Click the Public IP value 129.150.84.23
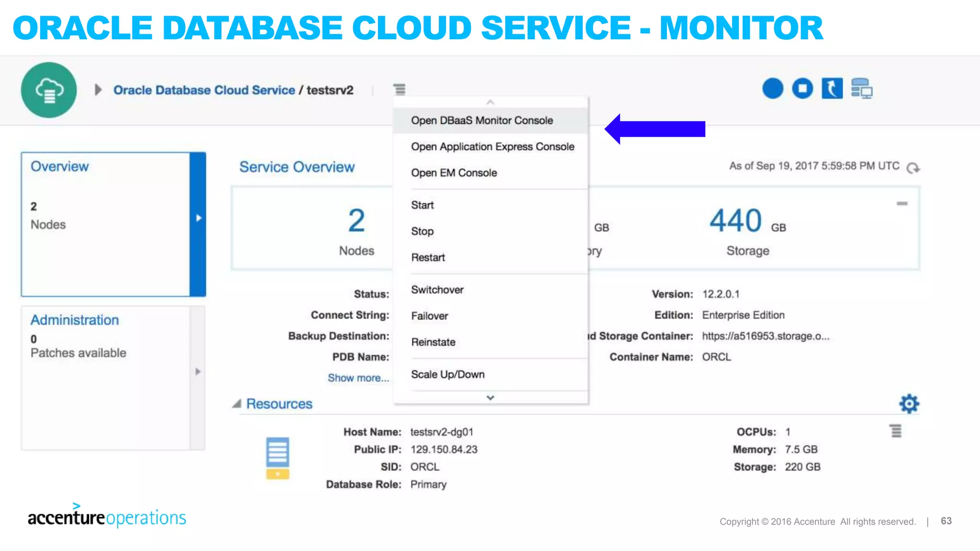Screen dimensions: 980x551 click(x=444, y=450)
